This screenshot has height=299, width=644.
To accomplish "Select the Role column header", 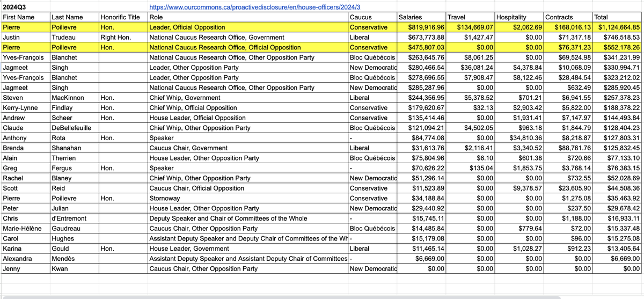I will tap(247, 17).
